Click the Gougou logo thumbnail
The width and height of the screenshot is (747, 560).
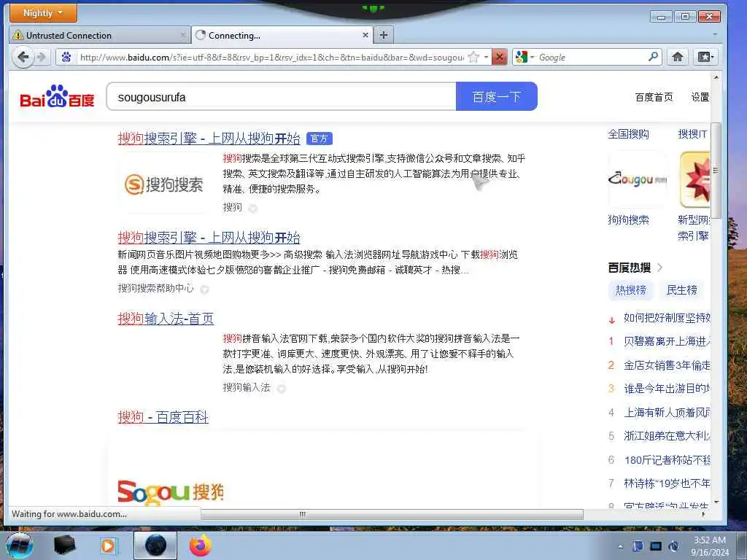tap(638, 179)
